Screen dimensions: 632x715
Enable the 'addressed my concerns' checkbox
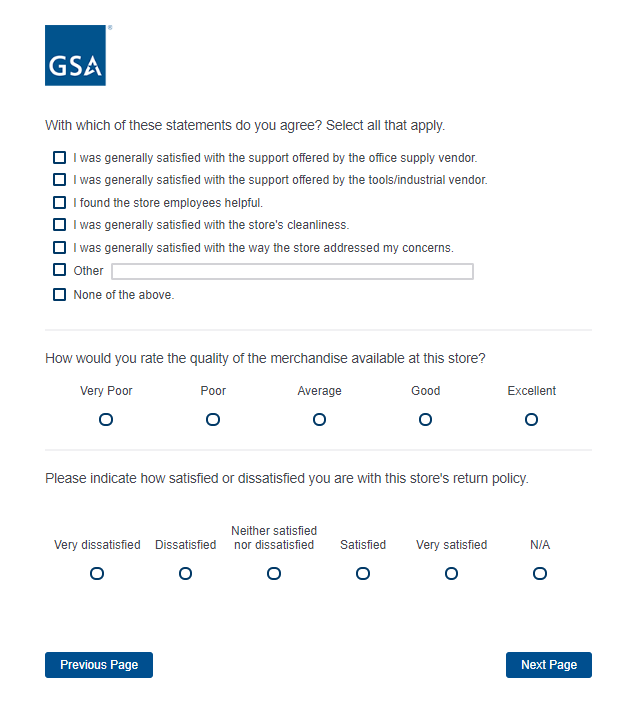[60, 248]
